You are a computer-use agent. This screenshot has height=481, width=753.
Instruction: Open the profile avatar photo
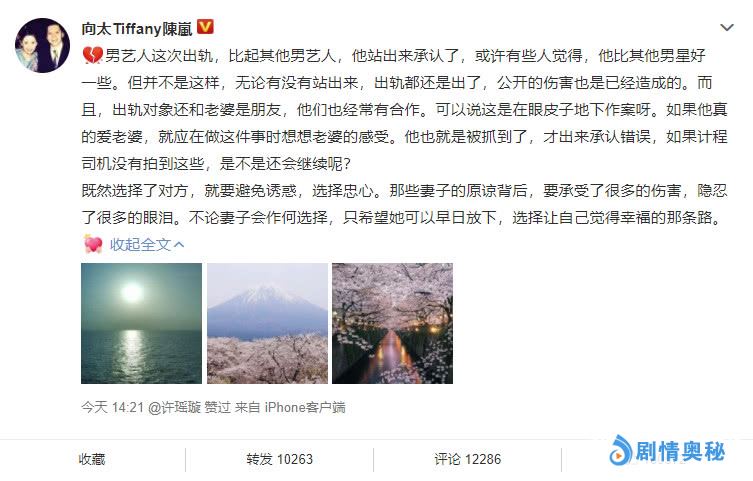[x=43, y=46]
